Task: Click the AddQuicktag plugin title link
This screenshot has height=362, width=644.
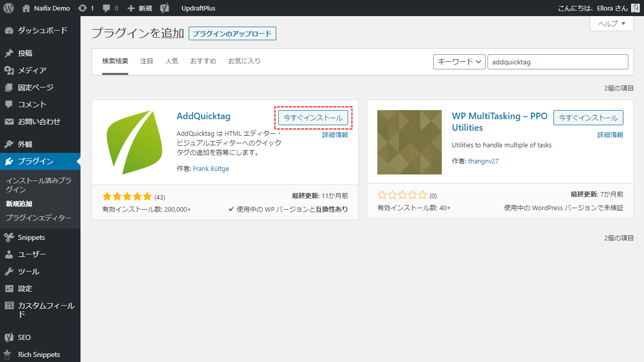Action: coord(204,116)
